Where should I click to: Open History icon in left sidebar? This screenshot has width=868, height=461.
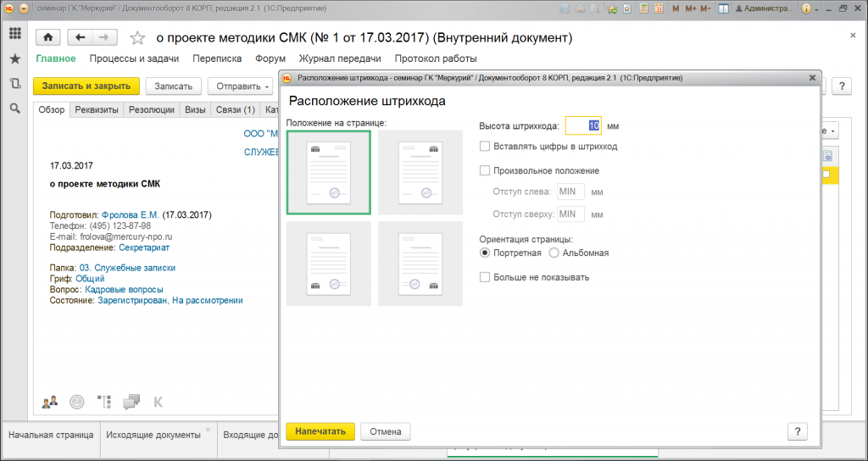coord(15,84)
